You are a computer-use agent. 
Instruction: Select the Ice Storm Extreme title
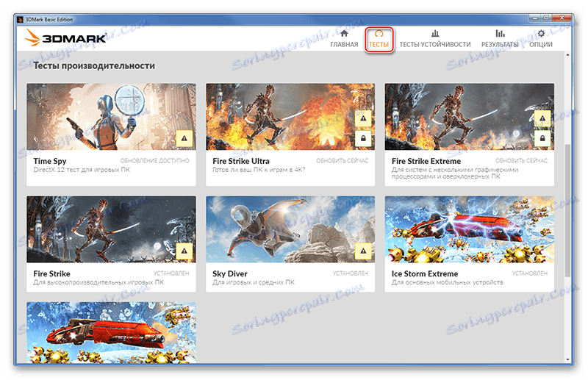click(x=425, y=273)
